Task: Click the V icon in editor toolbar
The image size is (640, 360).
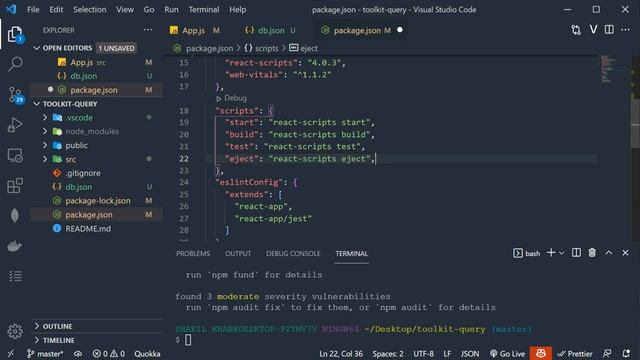Action: click(593, 29)
